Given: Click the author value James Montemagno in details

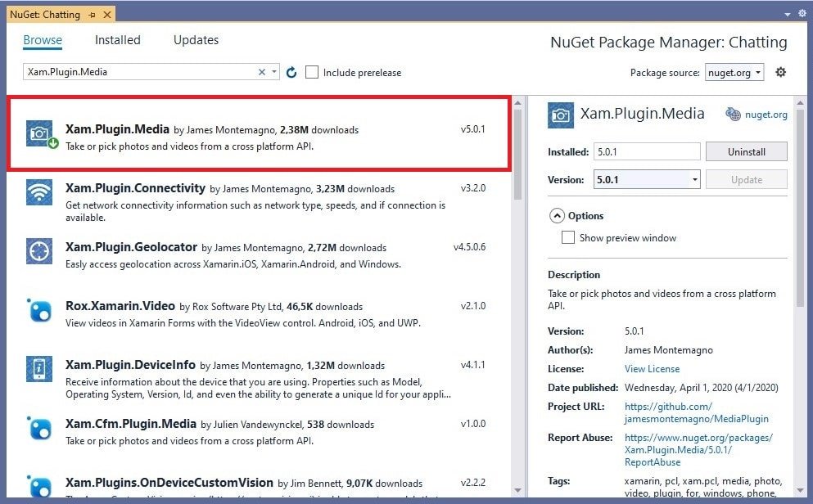Looking at the screenshot, I should pyautogui.click(x=668, y=350).
